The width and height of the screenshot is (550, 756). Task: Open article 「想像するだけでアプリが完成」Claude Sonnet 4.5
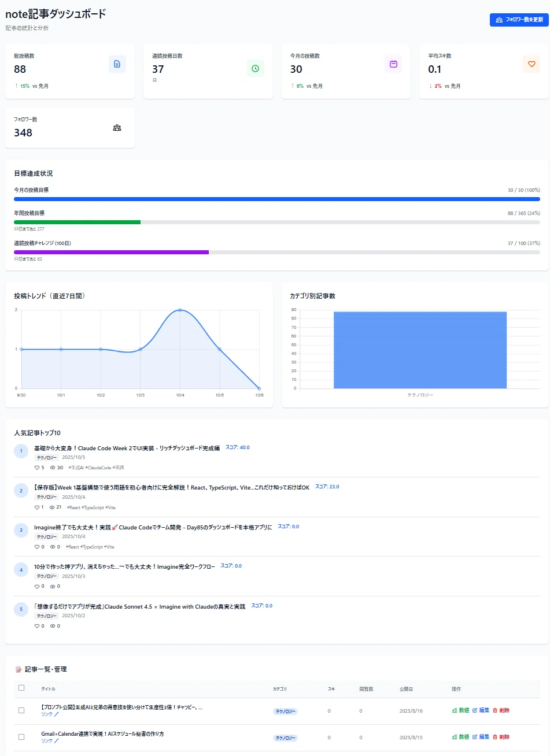(139, 607)
